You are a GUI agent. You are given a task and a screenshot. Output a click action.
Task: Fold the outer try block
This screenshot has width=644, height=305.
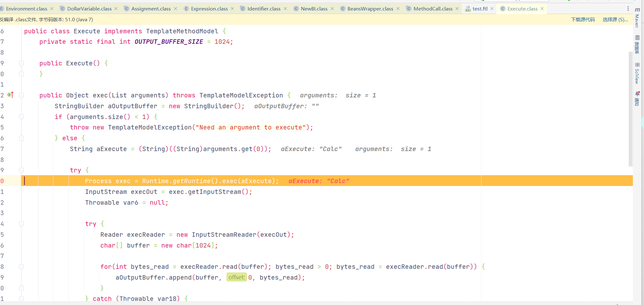pyautogui.click(x=21, y=170)
